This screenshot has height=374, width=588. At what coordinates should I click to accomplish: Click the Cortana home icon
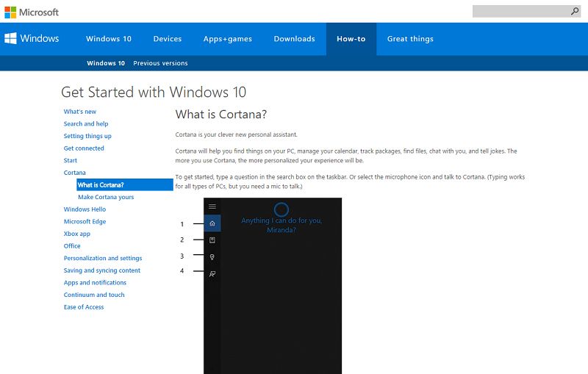tap(212, 223)
